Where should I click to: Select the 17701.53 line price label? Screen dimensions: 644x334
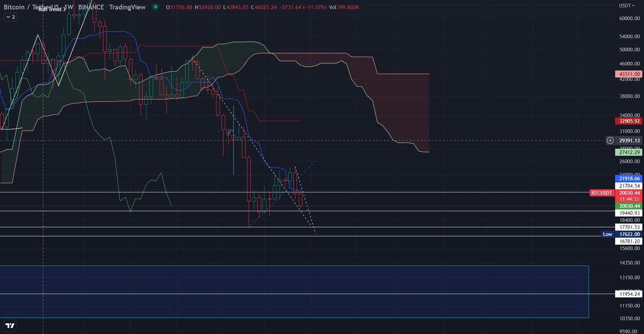click(630, 227)
